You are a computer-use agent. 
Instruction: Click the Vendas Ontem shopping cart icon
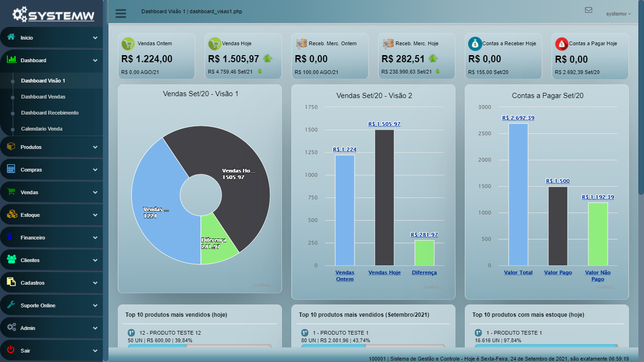[x=128, y=44]
